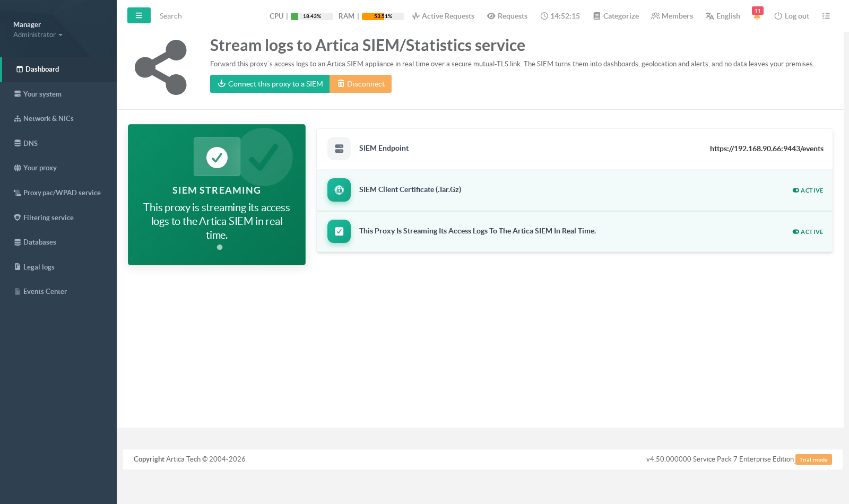Click the Log out power icon
This screenshot has width=849, height=504.
pyautogui.click(x=778, y=16)
